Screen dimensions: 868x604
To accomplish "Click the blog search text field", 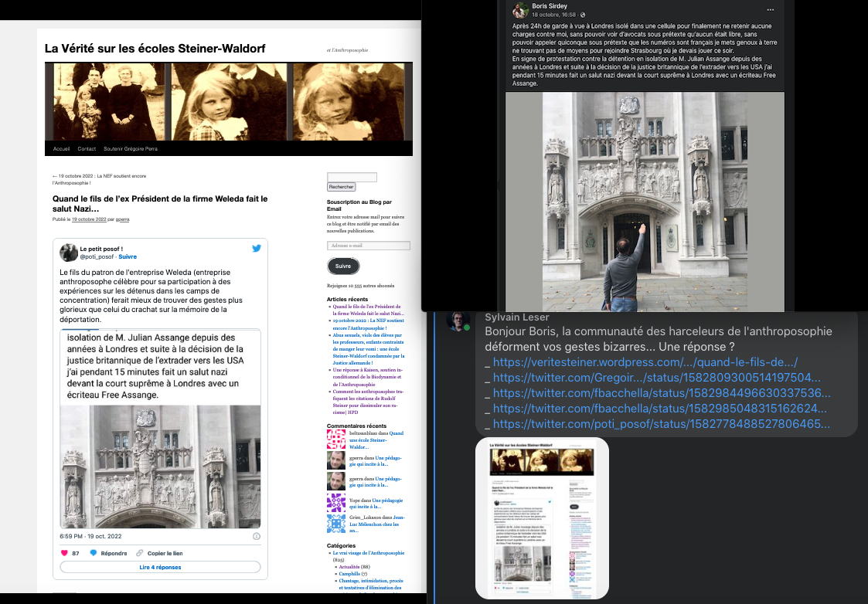I will [352, 177].
